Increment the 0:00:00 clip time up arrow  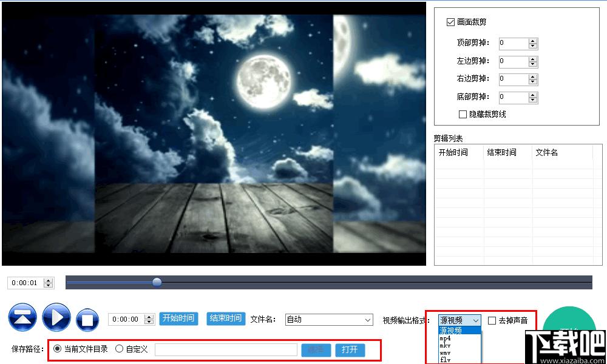click(149, 317)
